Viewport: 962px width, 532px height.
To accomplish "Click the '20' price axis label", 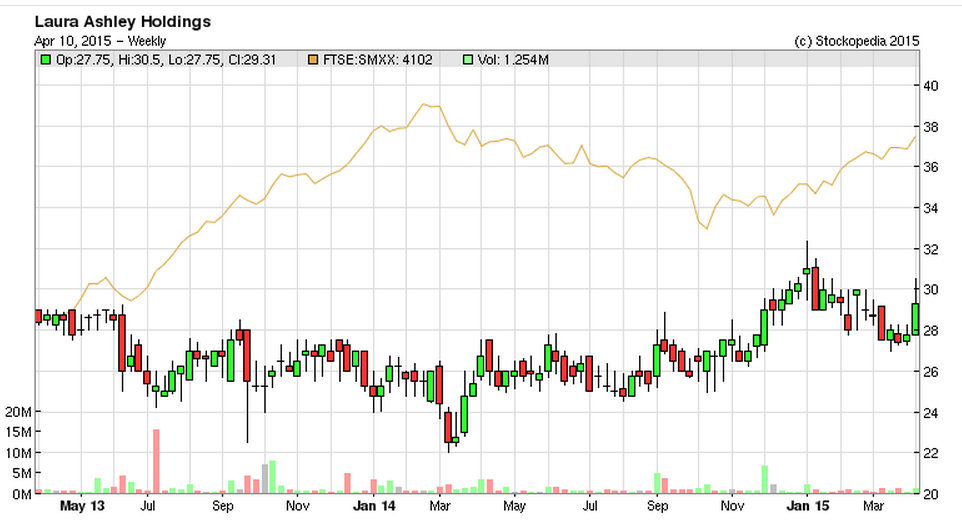I will pos(931,494).
